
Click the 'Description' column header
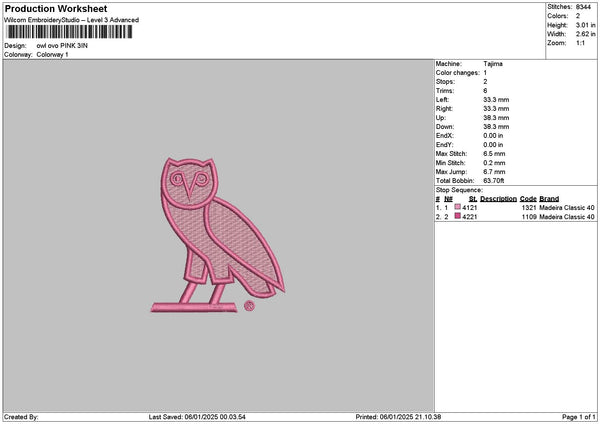498,199
